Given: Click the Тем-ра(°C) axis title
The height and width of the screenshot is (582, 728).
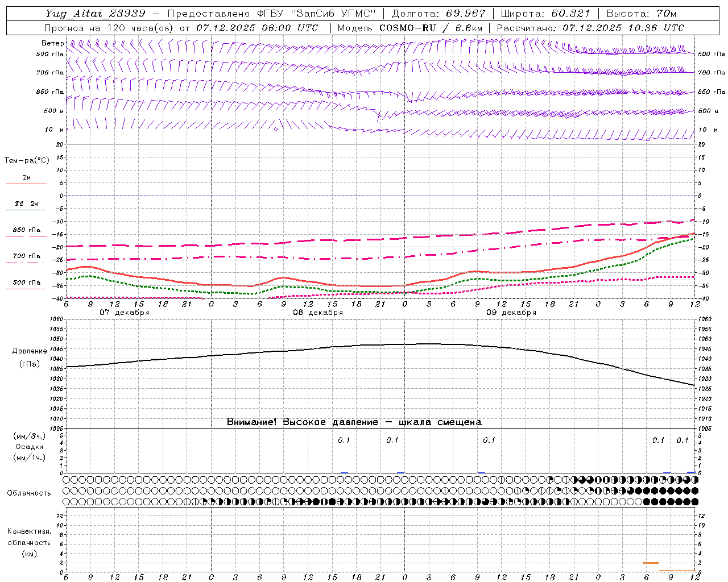Looking at the screenshot, I should (x=27, y=161).
